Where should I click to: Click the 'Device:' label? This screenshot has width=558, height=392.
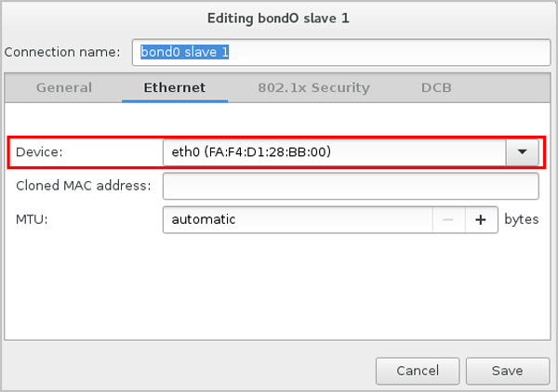click(x=39, y=151)
